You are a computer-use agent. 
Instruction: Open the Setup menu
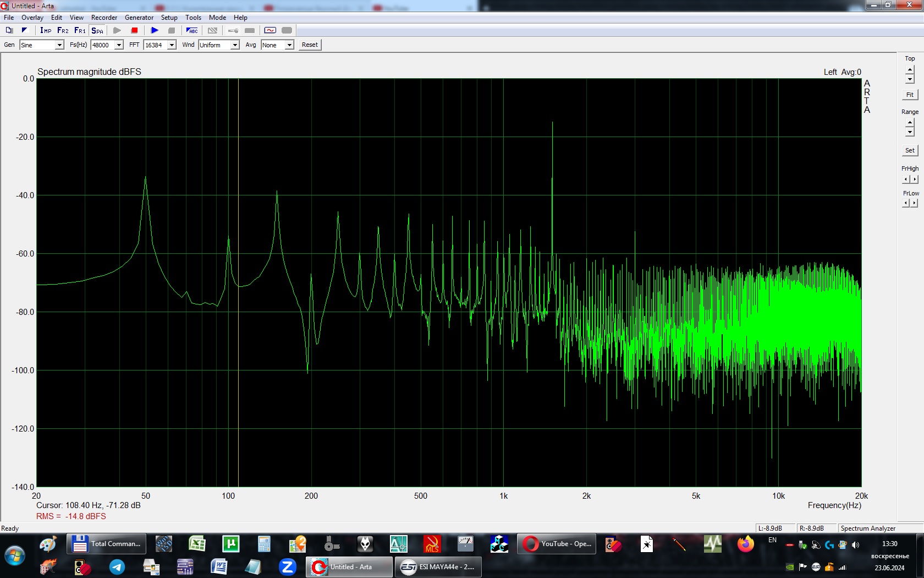click(169, 18)
